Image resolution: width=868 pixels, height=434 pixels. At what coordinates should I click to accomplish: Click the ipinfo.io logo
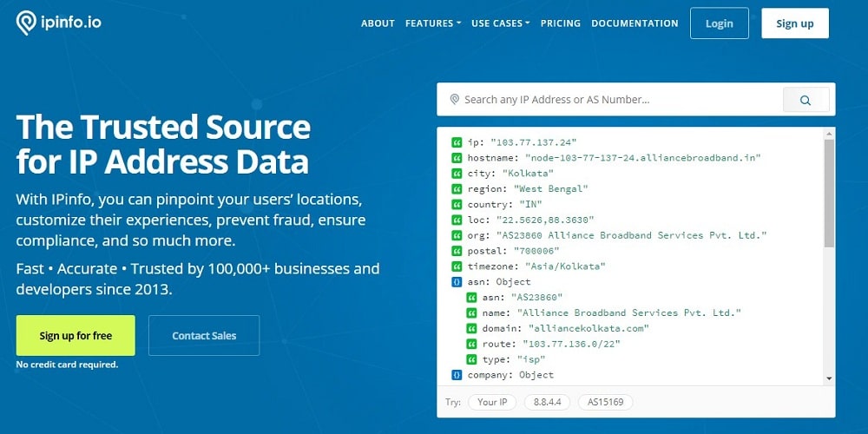click(59, 23)
